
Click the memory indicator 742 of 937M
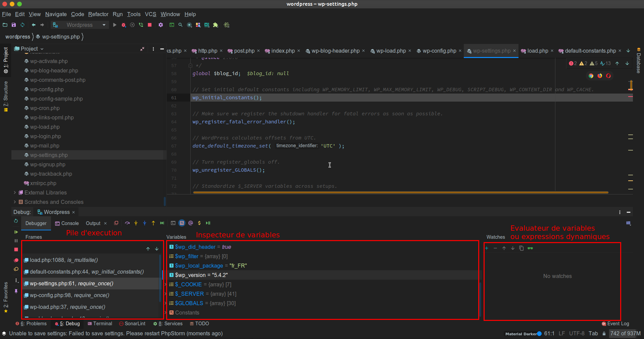coord(625,333)
